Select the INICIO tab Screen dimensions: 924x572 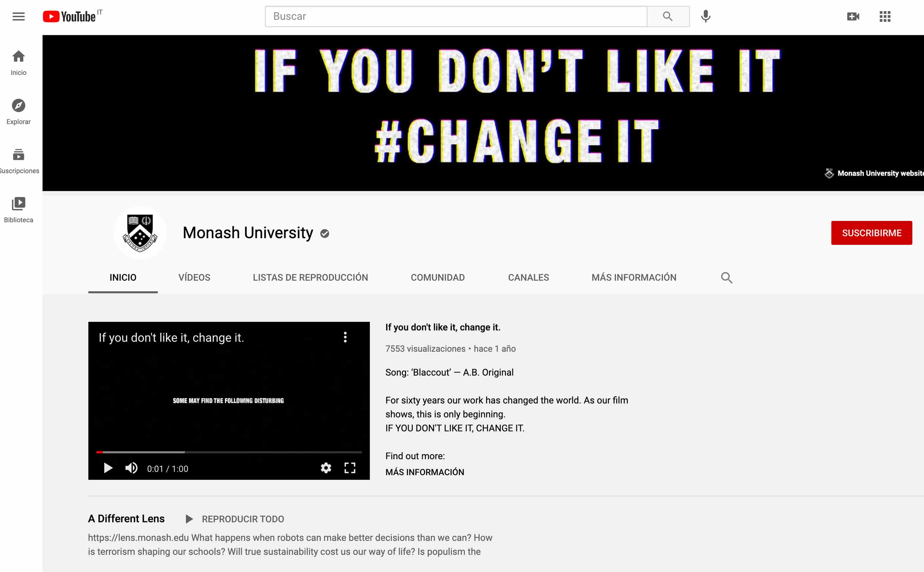(x=123, y=277)
